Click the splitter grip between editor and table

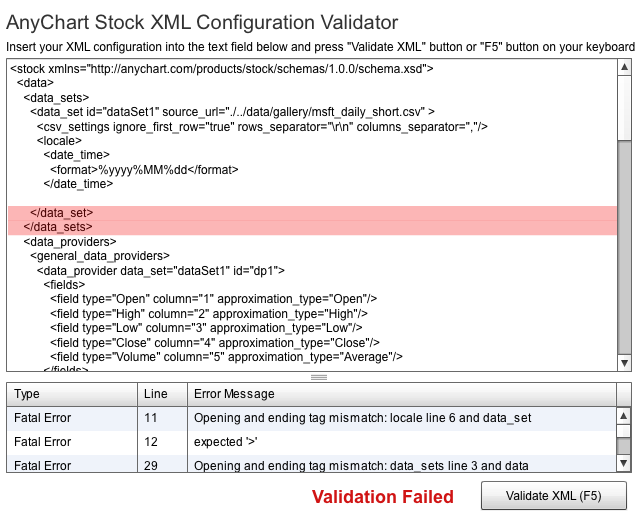pyautogui.click(x=319, y=377)
